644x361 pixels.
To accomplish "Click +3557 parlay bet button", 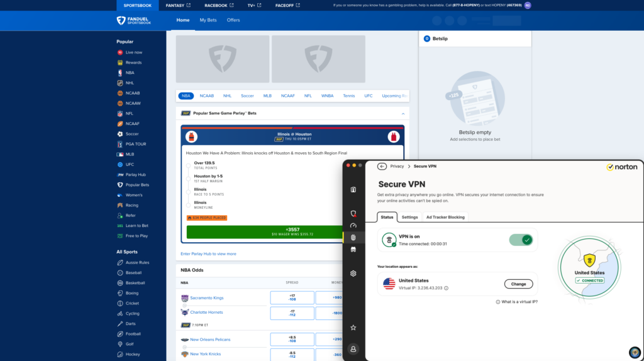I will pyautogui.click(x=292, y=231).
